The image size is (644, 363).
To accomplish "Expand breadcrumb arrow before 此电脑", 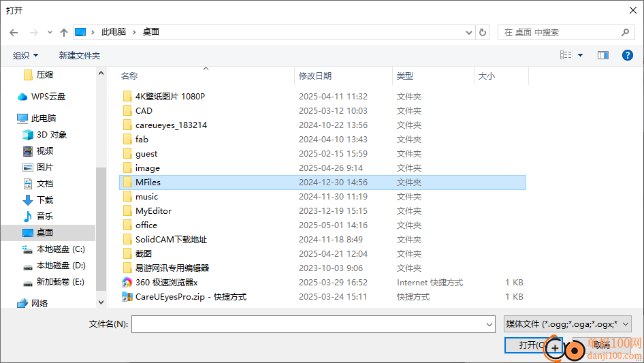I will coord(93,32).
